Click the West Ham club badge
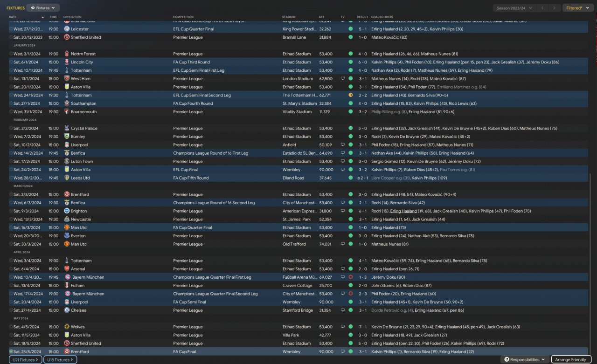 [67, 79]
